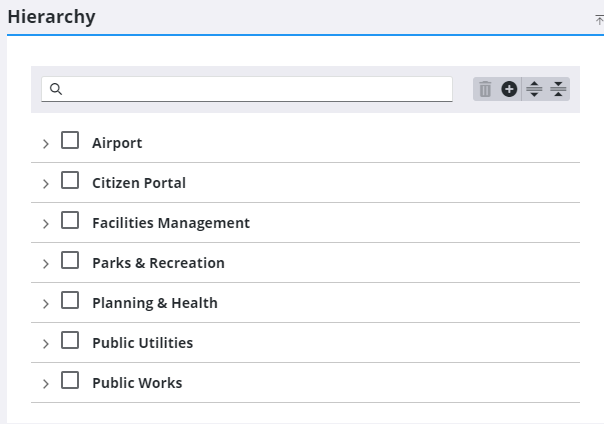The image size is (604, 424).
Task: Click the collapse all icon
Action: pos(558,90)
